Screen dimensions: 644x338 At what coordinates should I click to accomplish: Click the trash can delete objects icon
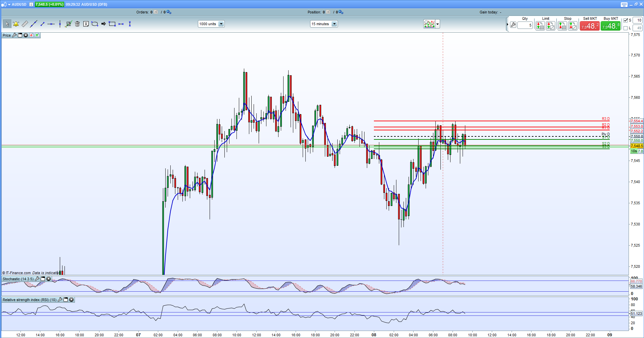pos(77,24)
